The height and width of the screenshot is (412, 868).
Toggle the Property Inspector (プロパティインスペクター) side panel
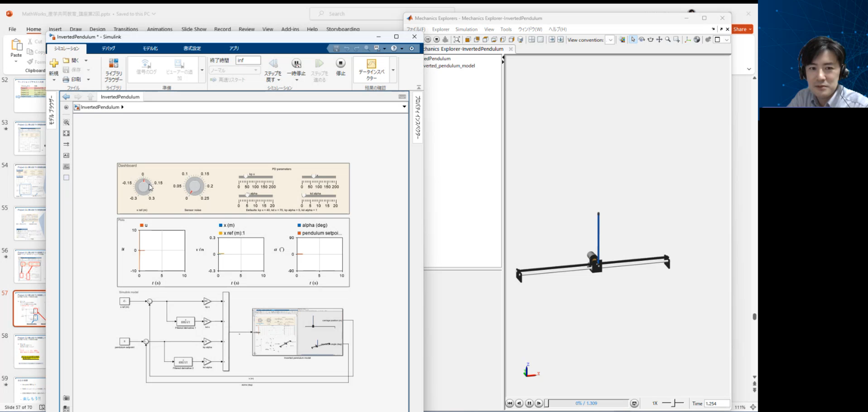click(x=418, y=117)
